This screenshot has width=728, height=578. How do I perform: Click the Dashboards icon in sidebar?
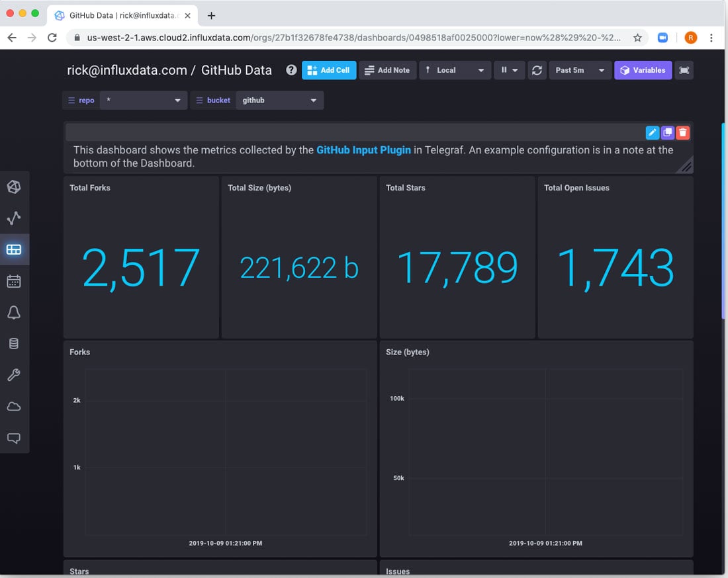tap(14, 250)
